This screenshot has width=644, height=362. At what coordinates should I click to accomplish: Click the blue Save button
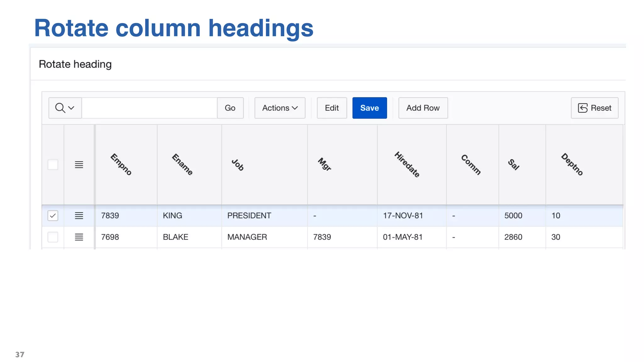[369, 108]
